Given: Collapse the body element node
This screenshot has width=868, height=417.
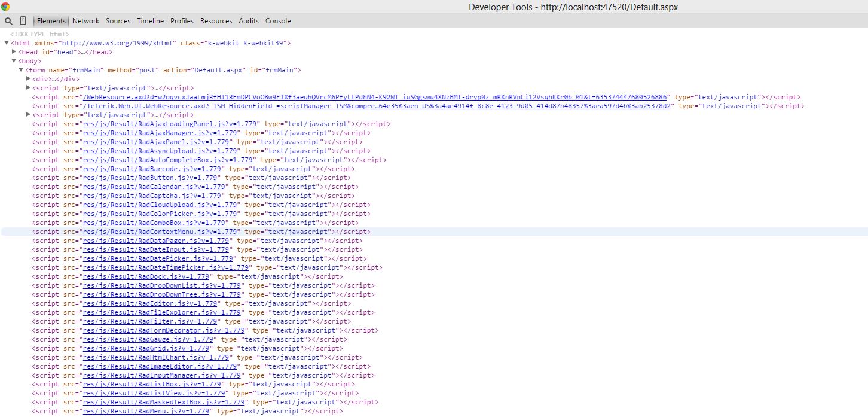Looking at the screenshot, I should pos(14,61).
